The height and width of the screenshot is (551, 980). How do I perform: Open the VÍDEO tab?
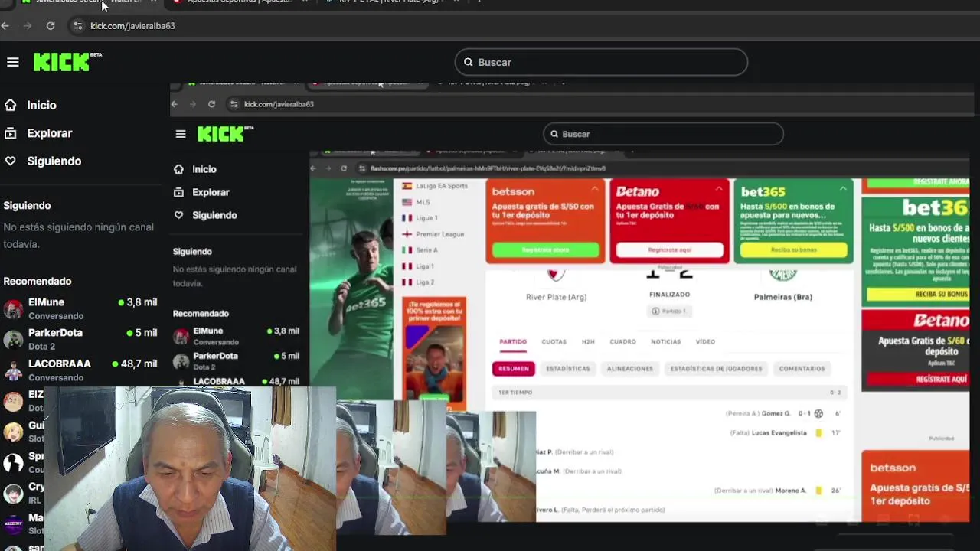click(x=705, y=341)
